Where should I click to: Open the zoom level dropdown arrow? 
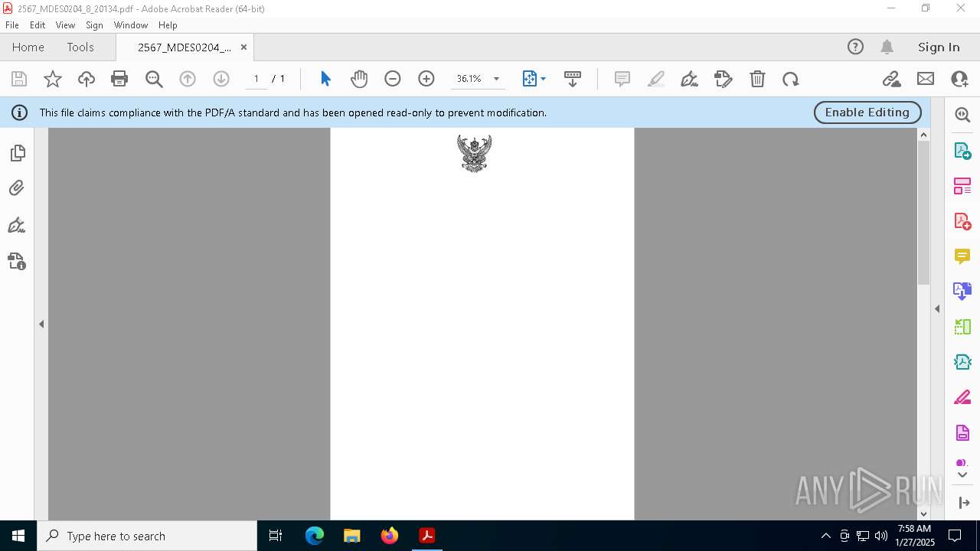point(496,79)
